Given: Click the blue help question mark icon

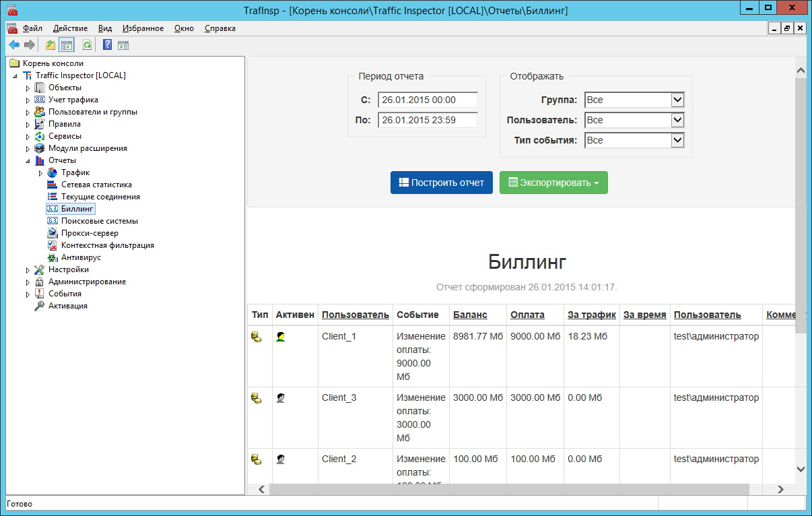Looking at the screenshot, I should pyautogui.click(x=107, y=45).
